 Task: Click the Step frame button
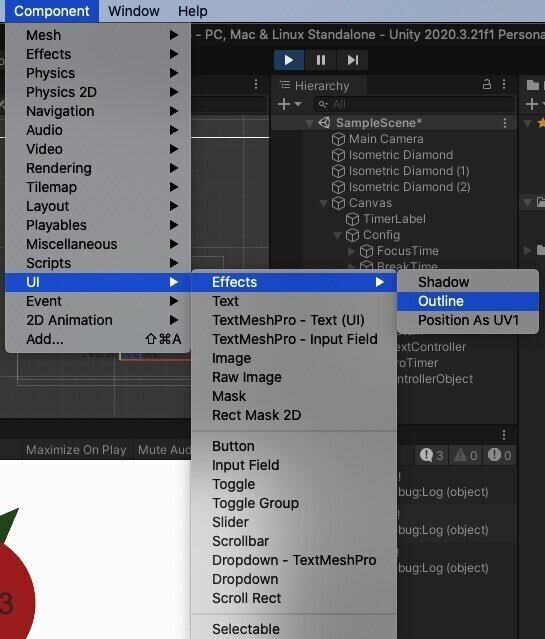tap(352, 60)
